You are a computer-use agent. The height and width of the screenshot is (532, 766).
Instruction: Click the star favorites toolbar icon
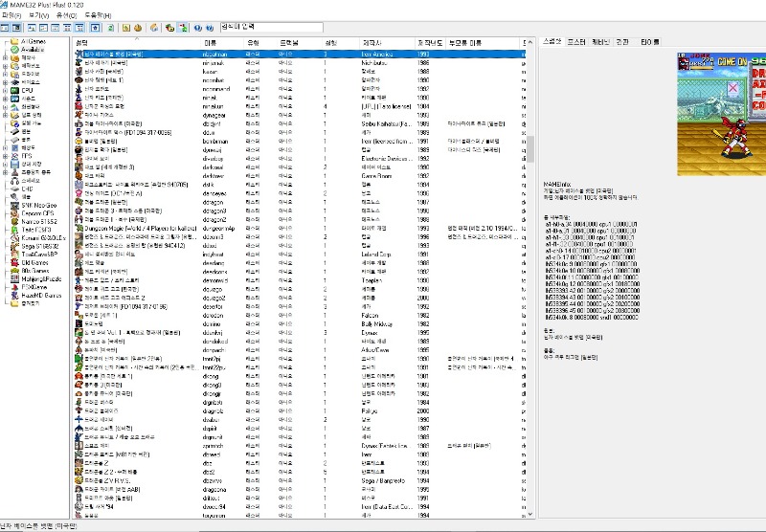point(95,28)
